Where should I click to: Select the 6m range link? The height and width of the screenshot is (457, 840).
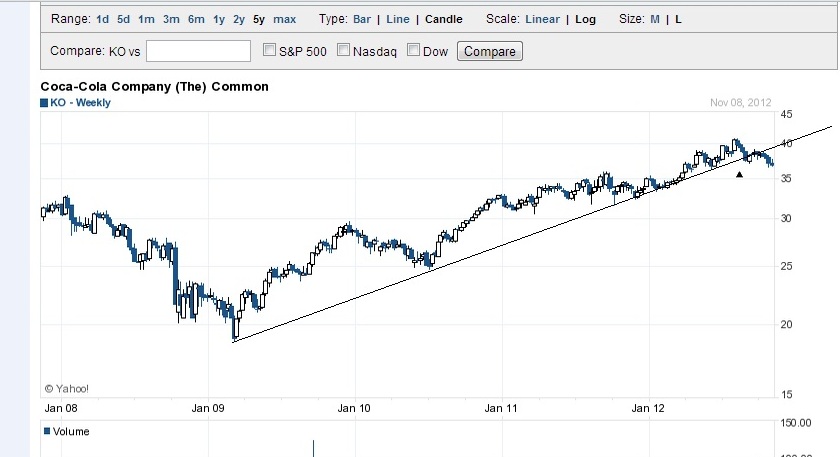(x=196, y=19)
